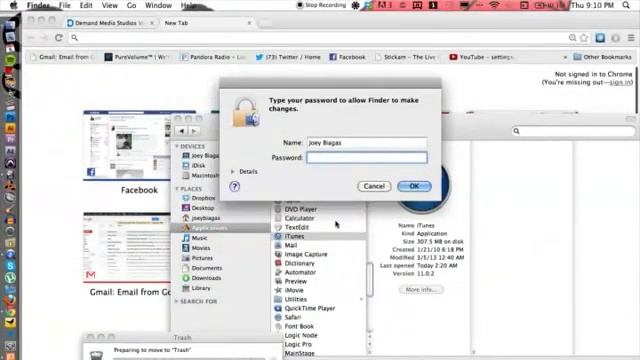
Task: Open the Pandora Radio bookmark
Action: [x=213, y=57]
